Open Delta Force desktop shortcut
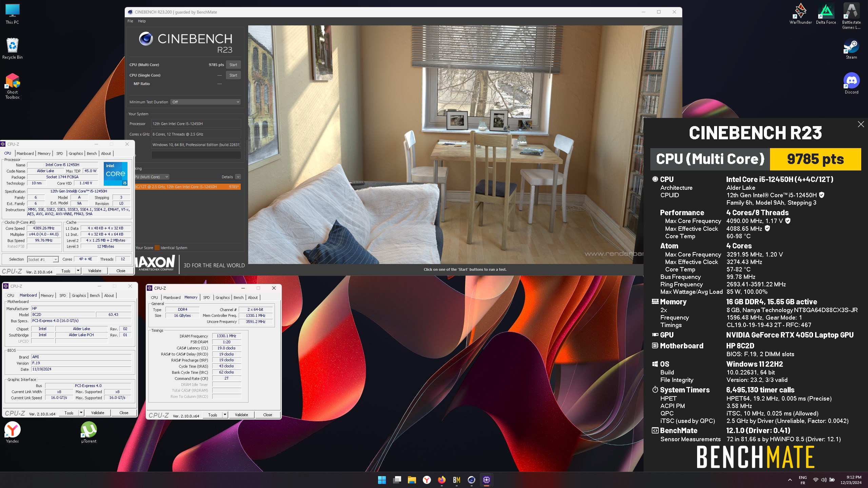The image size is (868, 488). point(826,14)
